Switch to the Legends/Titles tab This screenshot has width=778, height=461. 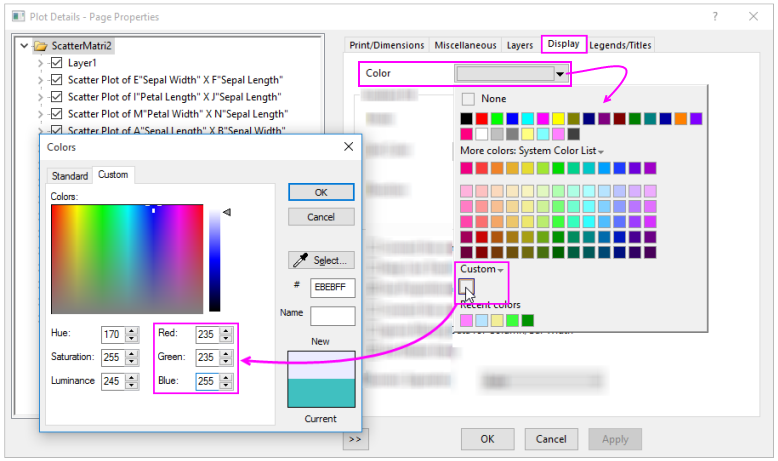pyautogui.click(x=620, y=45)
